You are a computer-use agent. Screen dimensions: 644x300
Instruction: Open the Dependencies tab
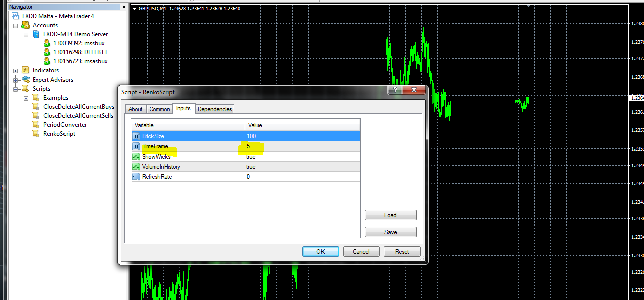click(x=215, y=109)
